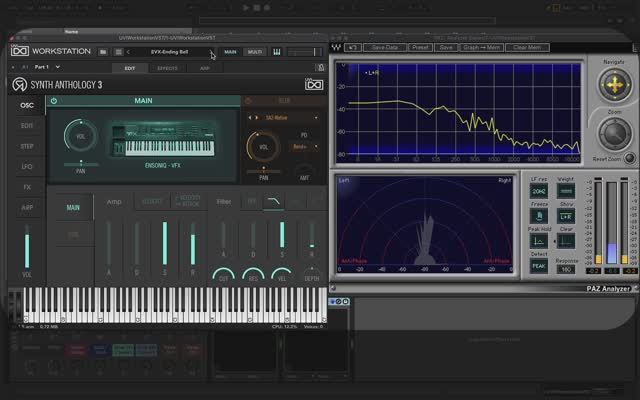Click the Navigate four-arrow control in PAZ Analyzer
Image resolution: width=640 pixels, height=400 pixels.
(615, 85)
